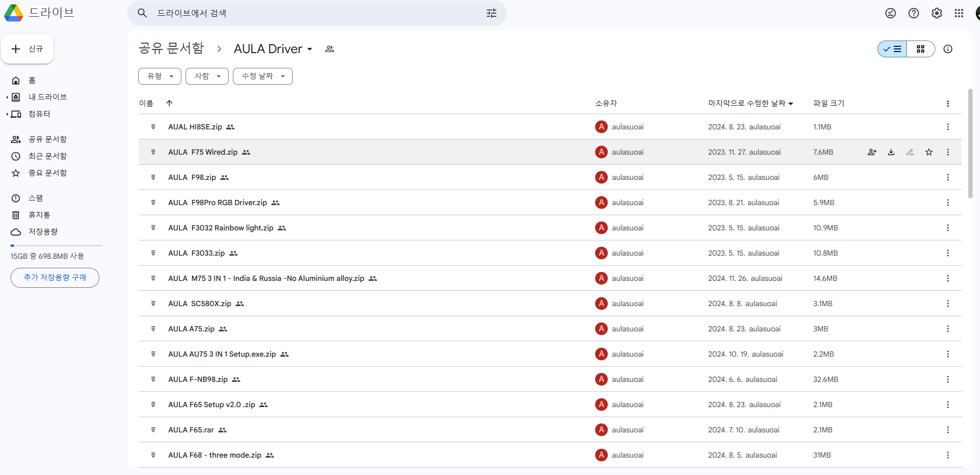Open the 유형 type filter dropdown
This screenshot has height=475, width=980.
(x=160, y=76)
